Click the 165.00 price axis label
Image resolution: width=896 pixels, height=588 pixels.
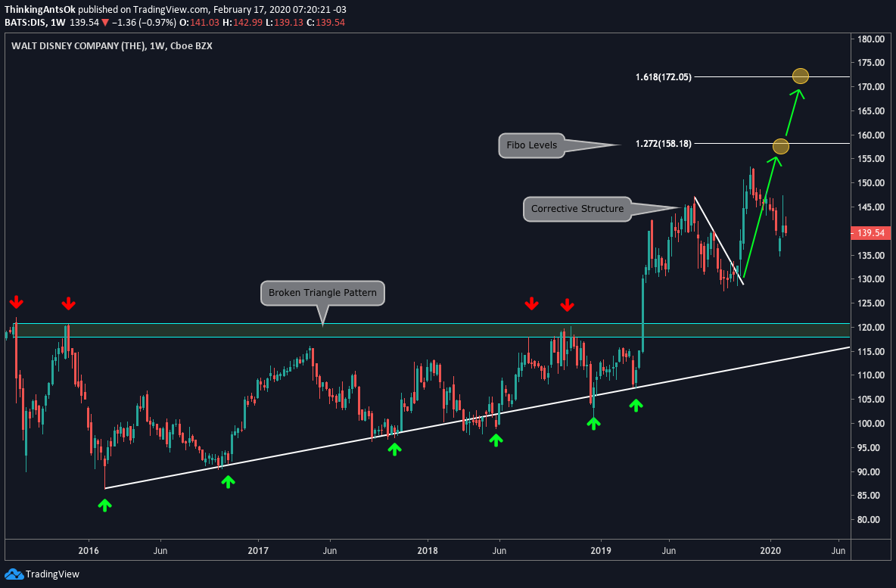871,110
